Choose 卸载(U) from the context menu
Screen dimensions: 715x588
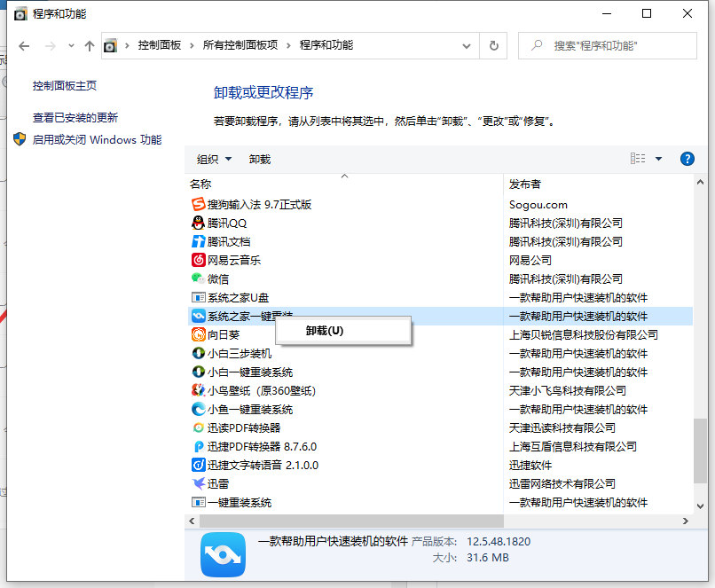coord(325,331)
